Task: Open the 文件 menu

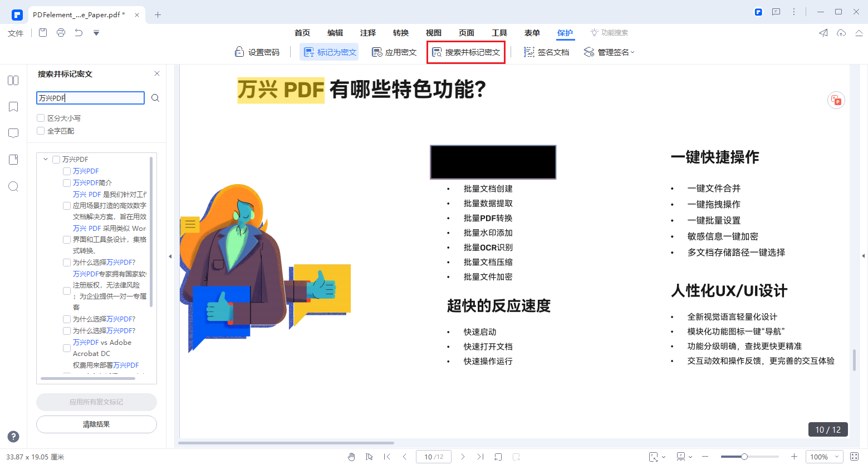Action: click(15, 32)
